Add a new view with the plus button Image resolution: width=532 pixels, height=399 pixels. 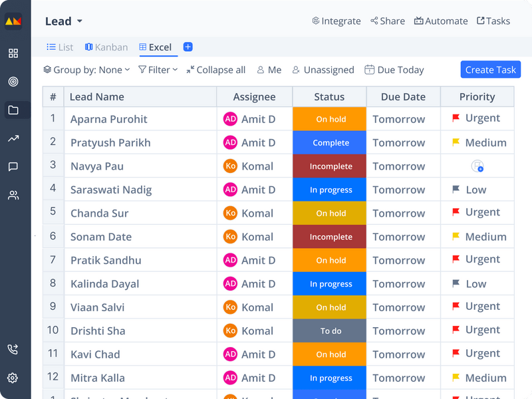point(188,47)
